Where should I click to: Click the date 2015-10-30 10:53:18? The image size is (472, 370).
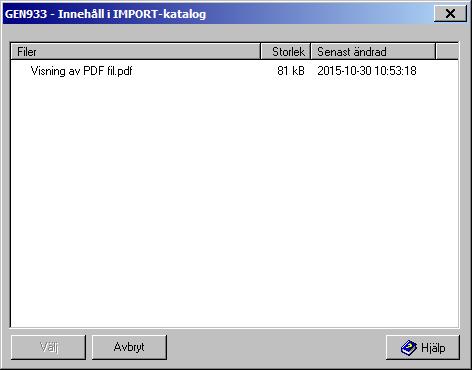coord(367,71)
